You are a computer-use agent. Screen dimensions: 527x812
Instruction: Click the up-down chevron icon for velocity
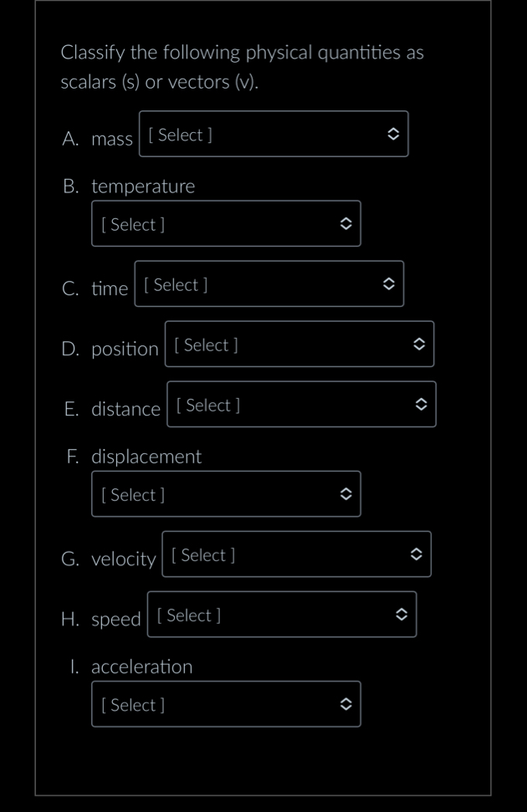416,554
